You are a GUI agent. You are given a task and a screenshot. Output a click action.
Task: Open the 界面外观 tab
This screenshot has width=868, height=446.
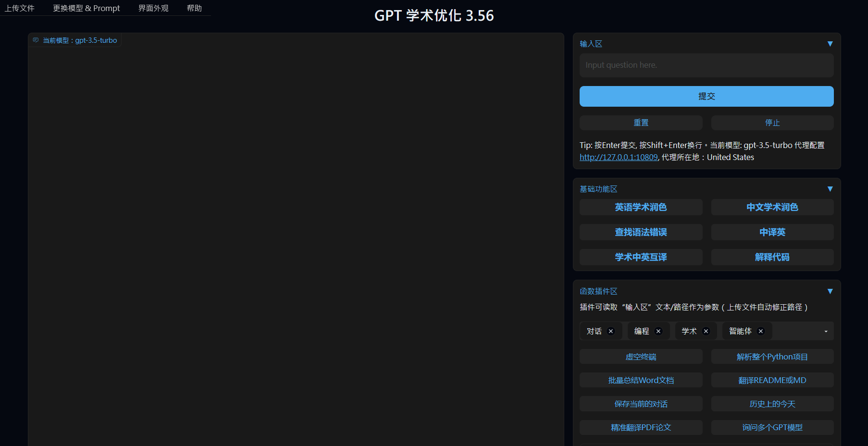coord(153,8)
